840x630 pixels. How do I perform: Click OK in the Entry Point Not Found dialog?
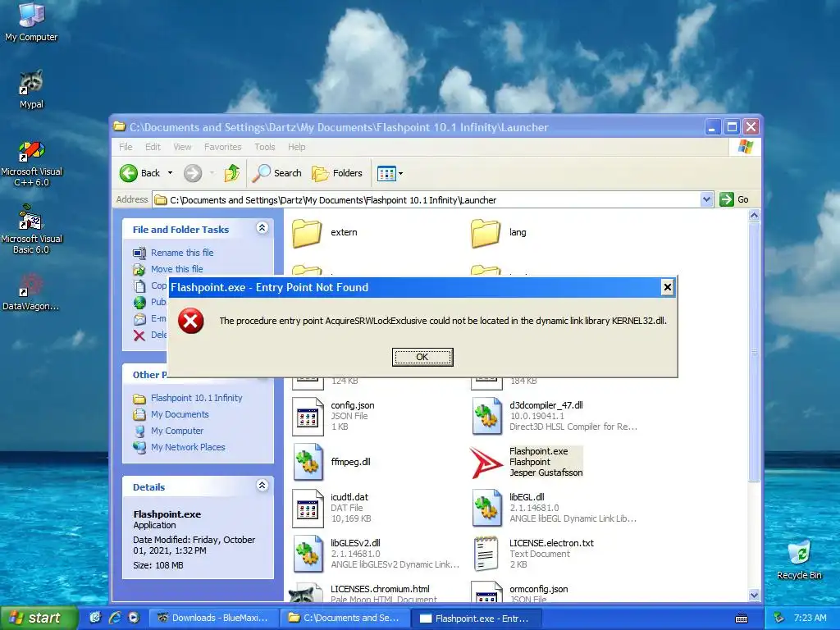[422, 357]
